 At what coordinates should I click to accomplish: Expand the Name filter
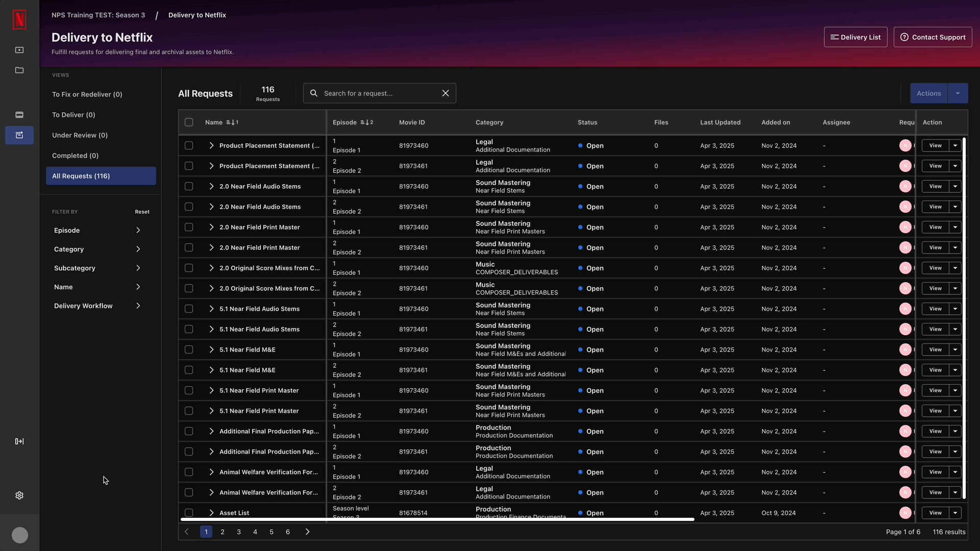(x=97, y=287)
